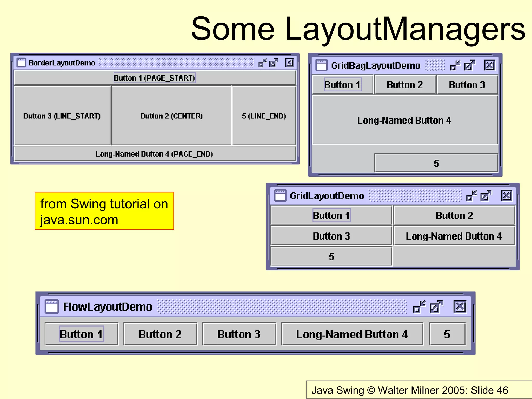Click Long-Named Button 4 in GridLayoutDemo

click(454, 236)
